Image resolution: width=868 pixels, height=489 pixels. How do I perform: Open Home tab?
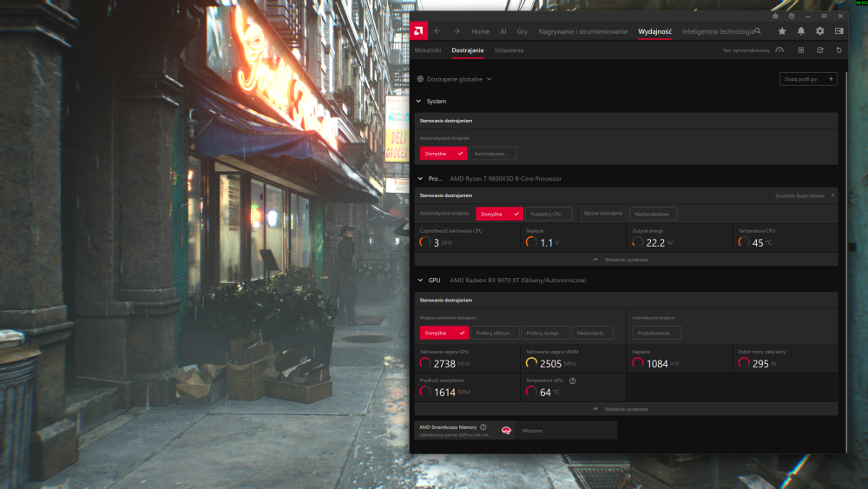(480, 31)
